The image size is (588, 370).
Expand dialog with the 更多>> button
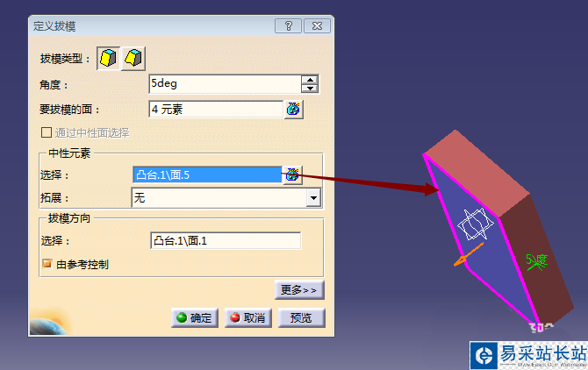[x=299, y=290]
